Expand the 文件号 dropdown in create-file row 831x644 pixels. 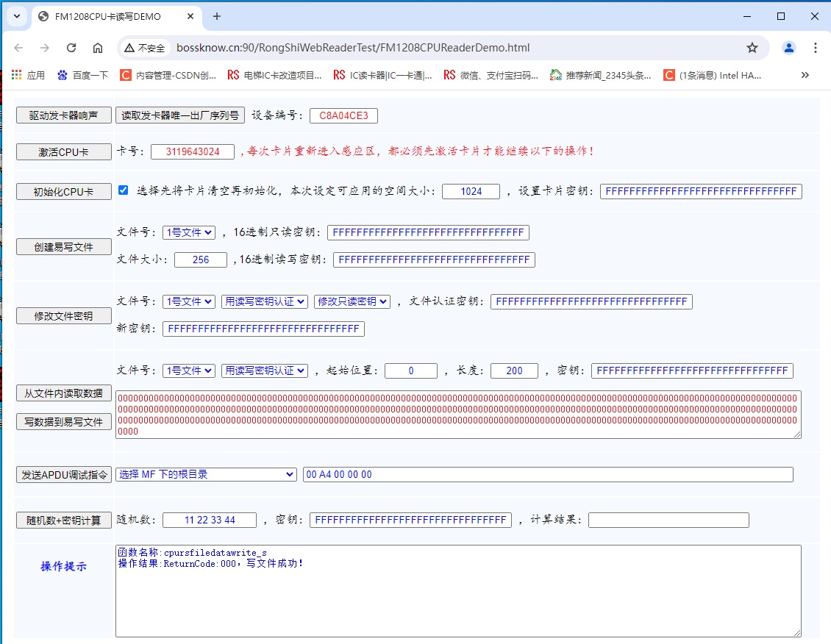[189, 232]
